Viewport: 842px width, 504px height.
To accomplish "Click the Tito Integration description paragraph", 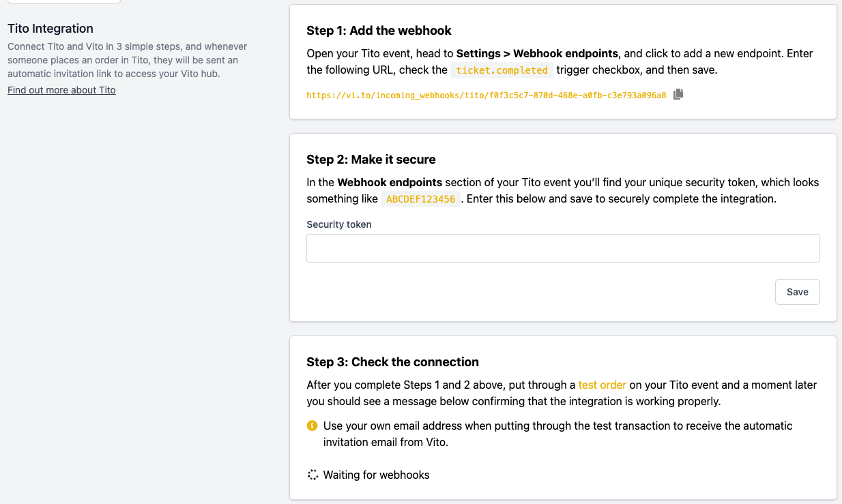I will (127, 60).
